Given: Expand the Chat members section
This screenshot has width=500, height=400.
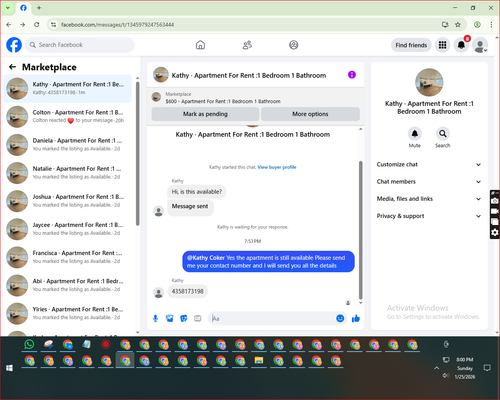Looking at the screenshot, I should point(429,182).
